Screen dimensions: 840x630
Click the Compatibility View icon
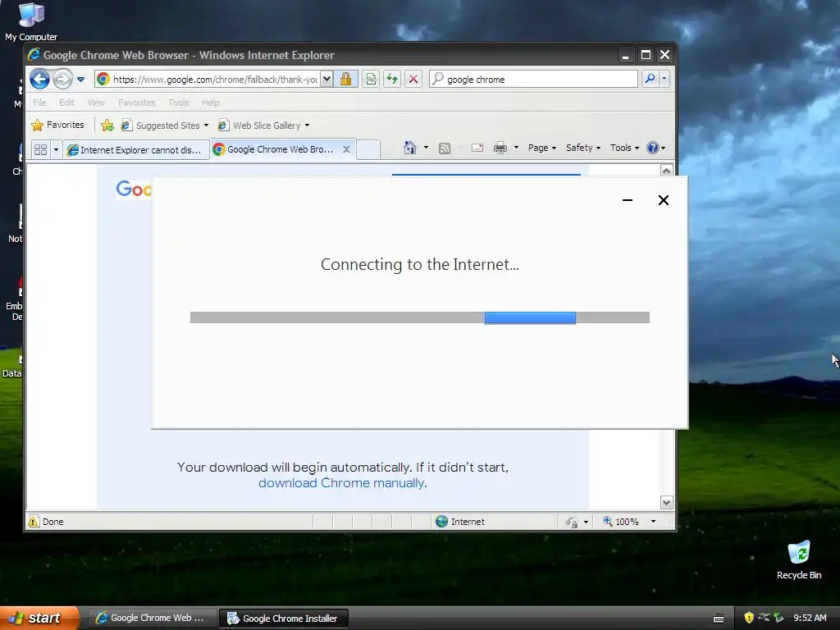click(371, 80)
